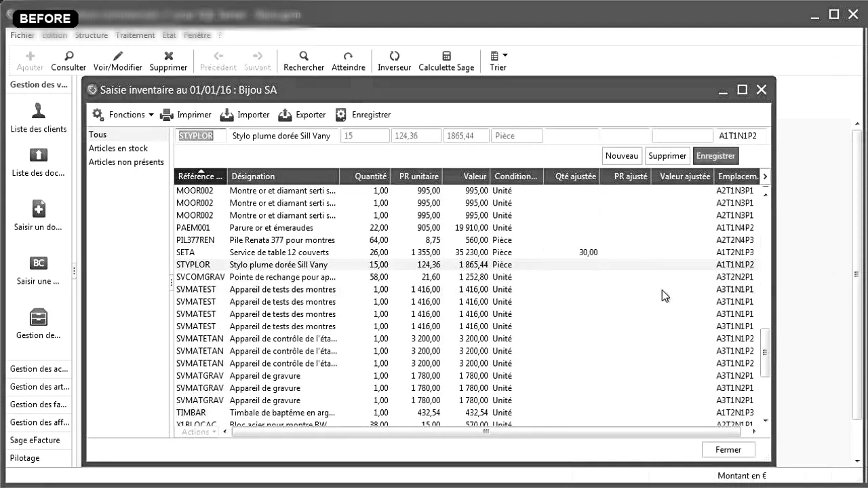This screenshot has width=868, height=488.
Task: Expand the Trier sorting dropdown
Action: tap(498, 60)
